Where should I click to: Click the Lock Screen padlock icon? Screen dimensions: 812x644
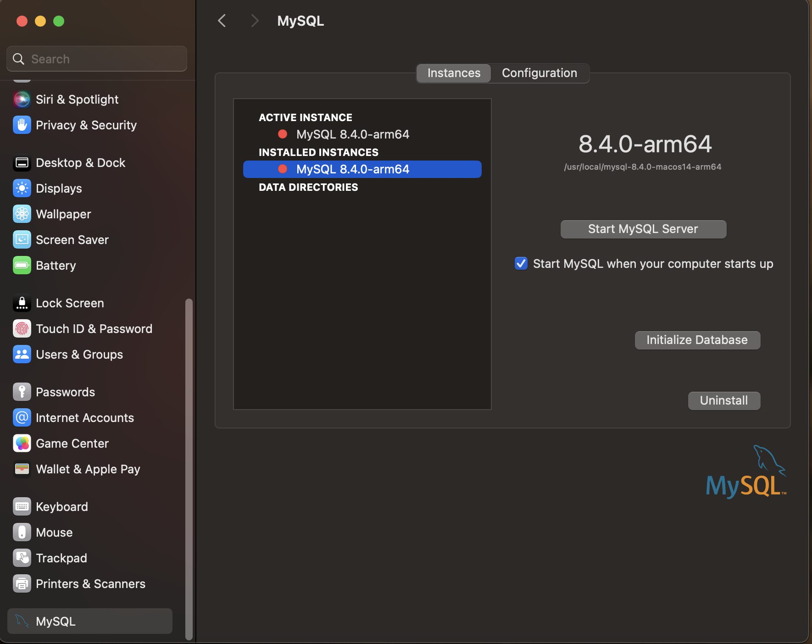[22, 303]
